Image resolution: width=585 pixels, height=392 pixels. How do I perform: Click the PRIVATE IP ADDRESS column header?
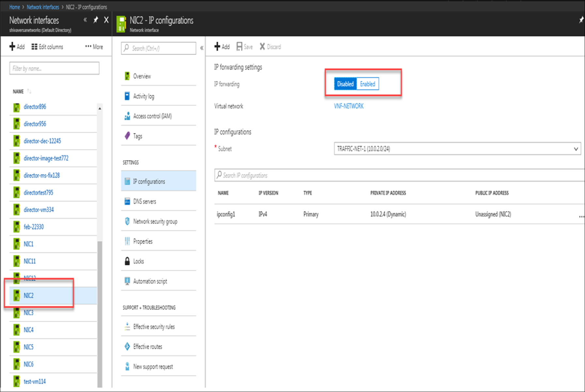coord(388,193)
